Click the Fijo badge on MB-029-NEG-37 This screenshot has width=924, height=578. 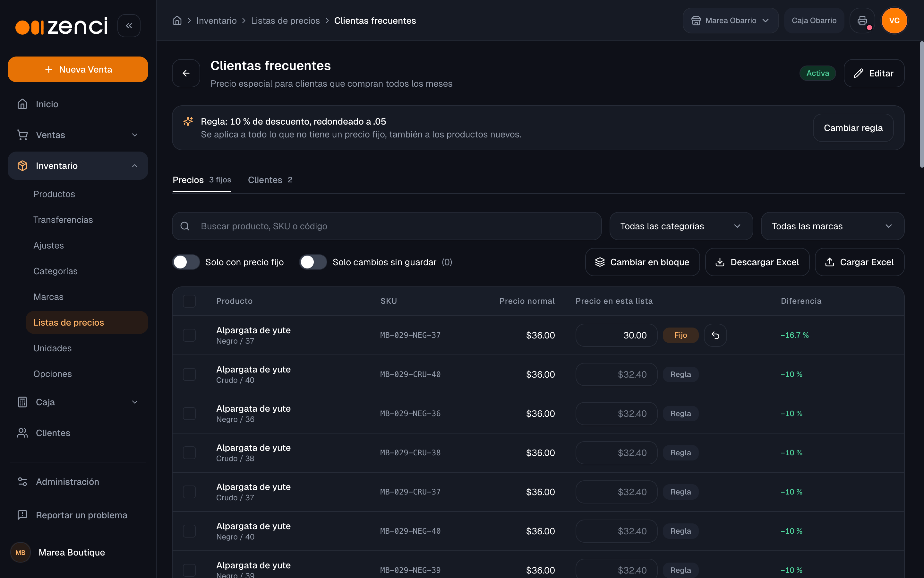680,335
